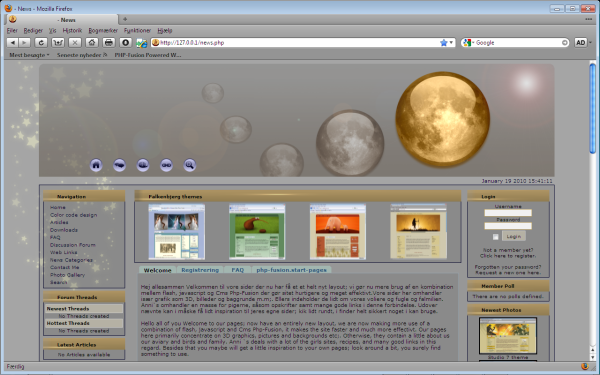Click the Username input field
Image resolution: width=600 pixels, height=375 pixels.
pos(508,213)
